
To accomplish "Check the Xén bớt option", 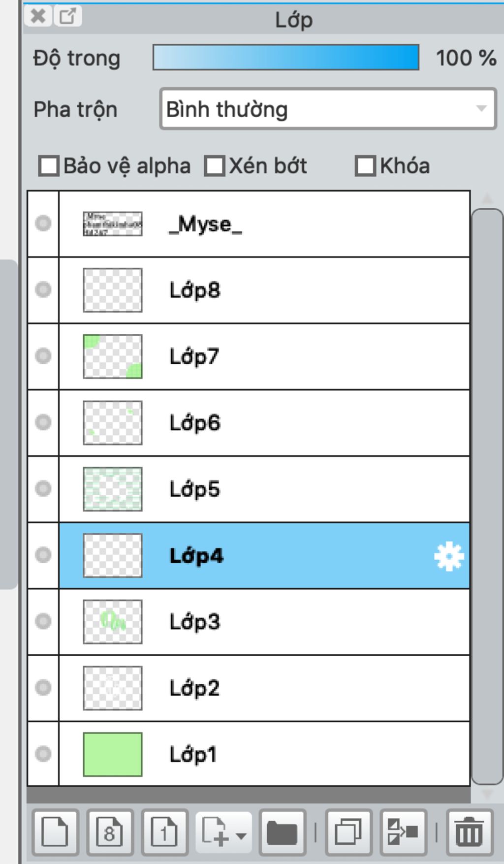I will [215, 166].
